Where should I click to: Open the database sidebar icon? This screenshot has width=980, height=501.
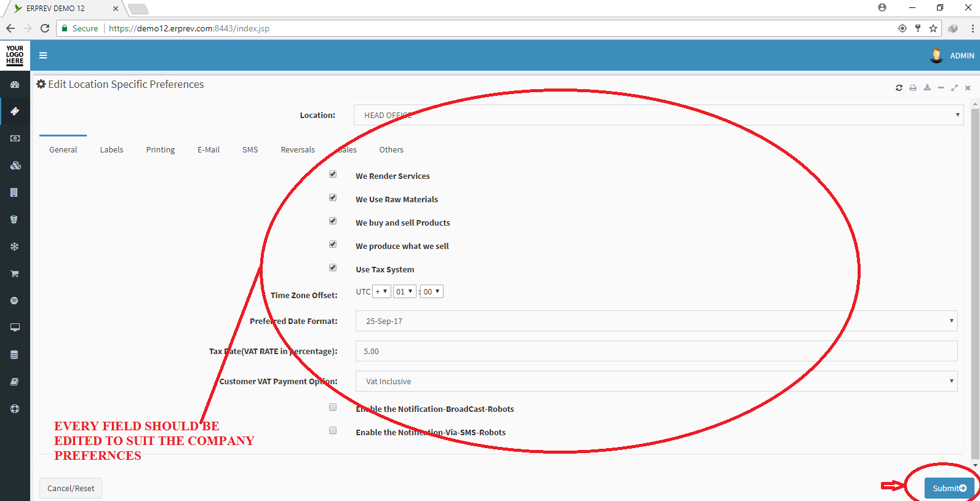coord(14,355)
